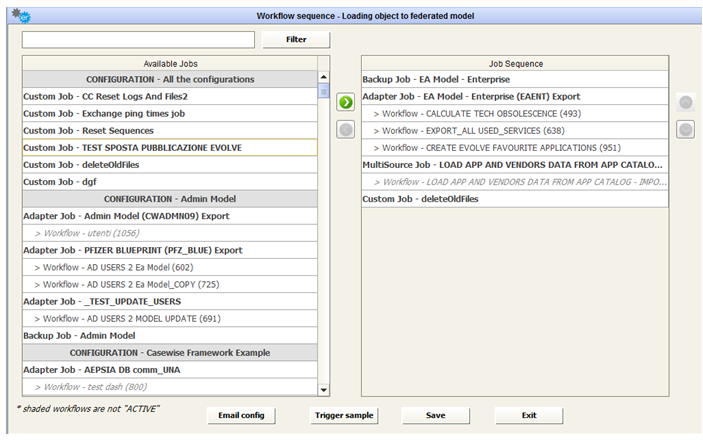Focus the filter text input field
703x440 pixels.
pyautogui.click(x=138, y=39)
